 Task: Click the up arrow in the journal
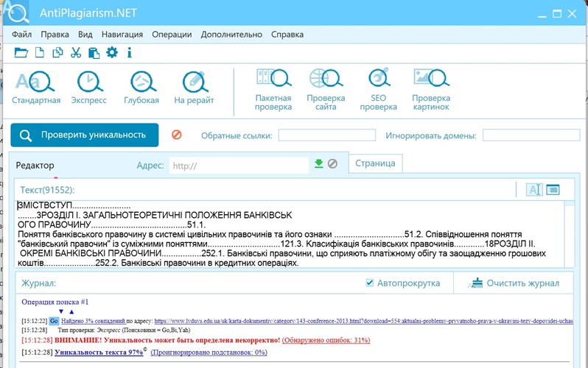[x=71, y=312]
